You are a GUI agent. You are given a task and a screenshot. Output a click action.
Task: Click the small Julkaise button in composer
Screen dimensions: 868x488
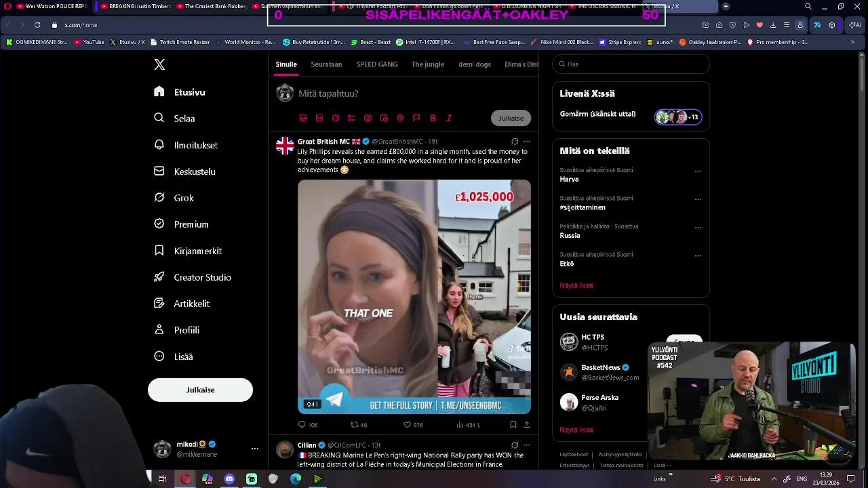(511, 118)
